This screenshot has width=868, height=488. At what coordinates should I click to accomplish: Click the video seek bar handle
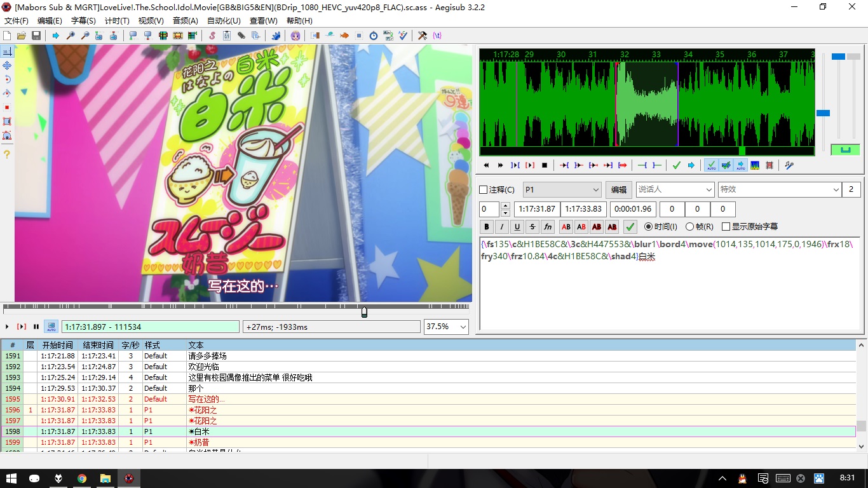(364, 312)
